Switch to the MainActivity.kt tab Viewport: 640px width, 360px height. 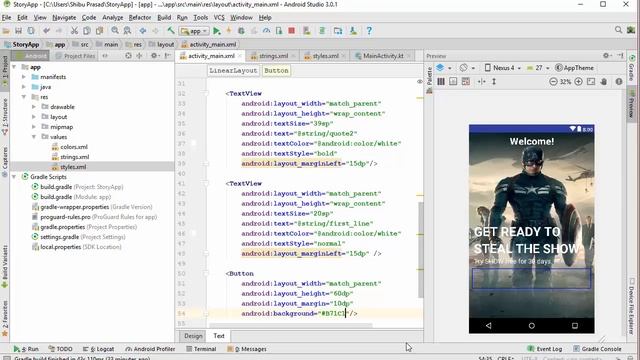(x=383, y=56)
